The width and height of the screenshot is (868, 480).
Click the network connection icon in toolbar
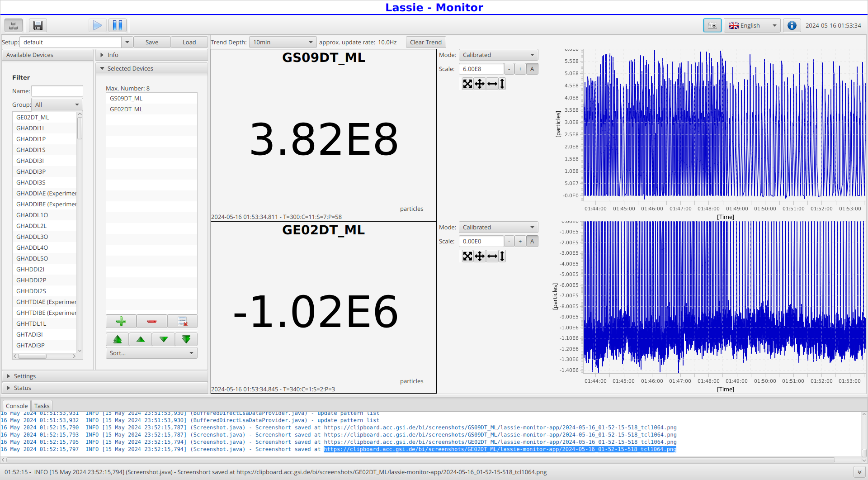pyautogui.click(x=14, y=25)
